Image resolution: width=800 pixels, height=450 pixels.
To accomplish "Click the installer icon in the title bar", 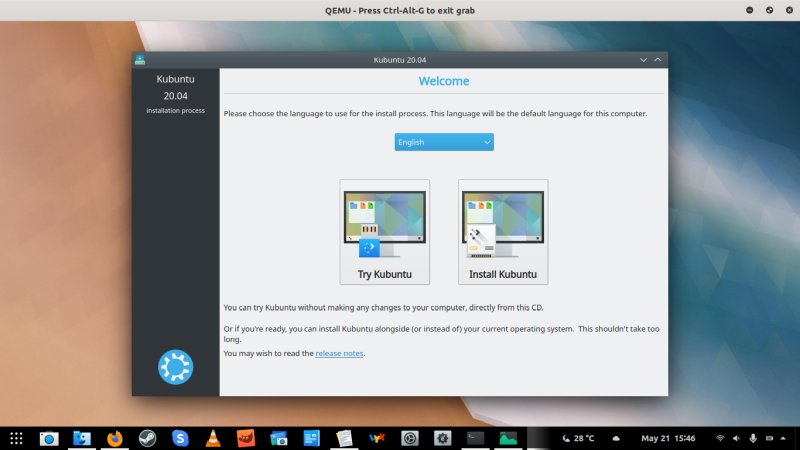I will 140,60.
